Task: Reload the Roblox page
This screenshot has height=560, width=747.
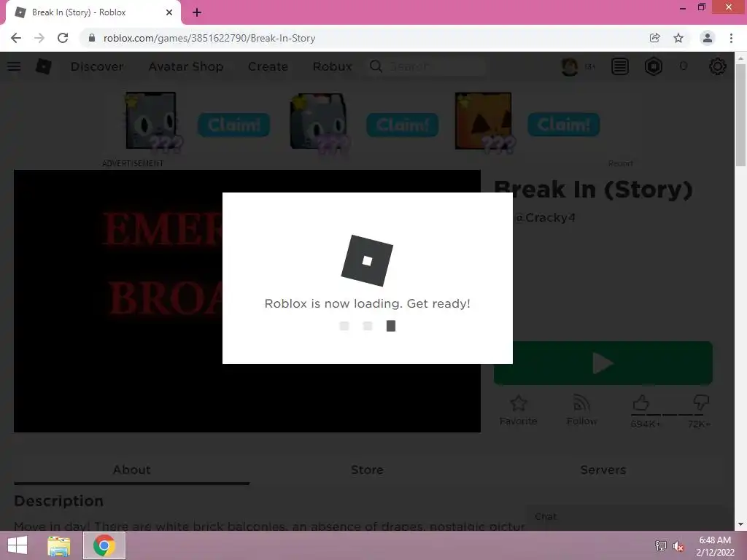Action: [x=63, y=38]
